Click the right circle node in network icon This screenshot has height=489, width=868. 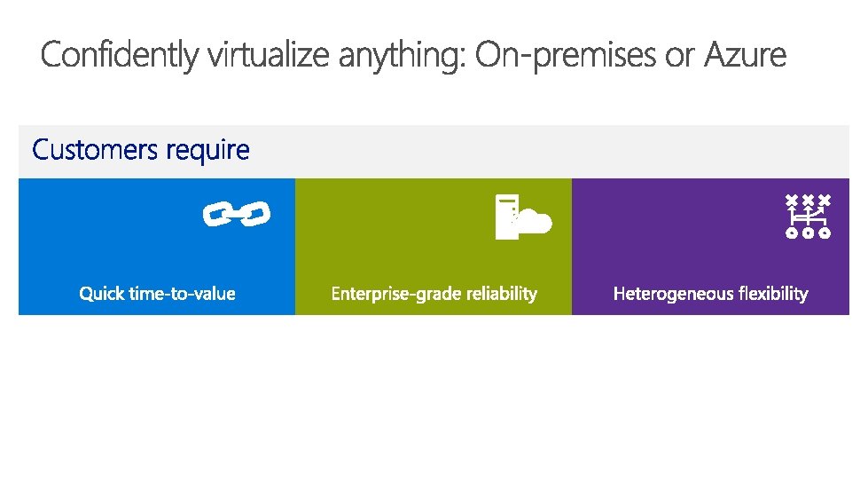point(825,234)
